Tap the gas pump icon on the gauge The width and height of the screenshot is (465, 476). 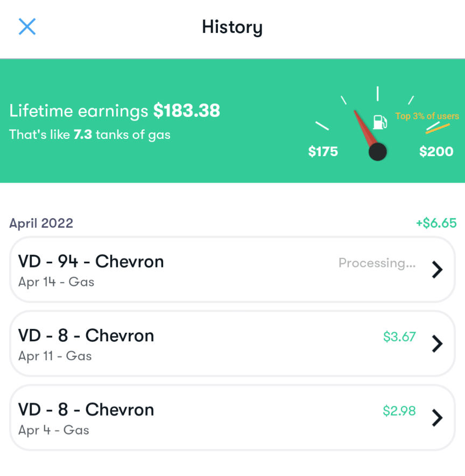point(380,121)
